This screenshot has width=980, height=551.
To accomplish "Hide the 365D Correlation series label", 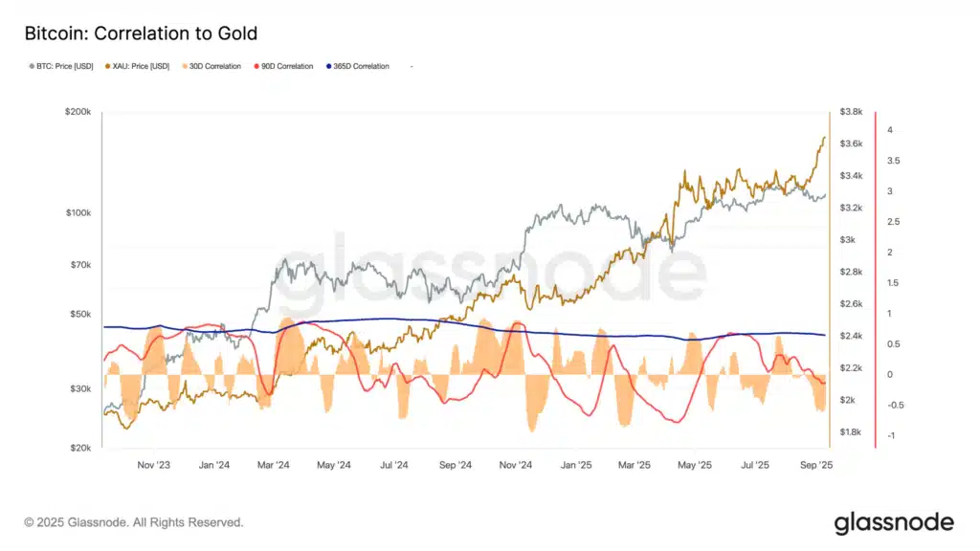I will [x=362, y=66].
